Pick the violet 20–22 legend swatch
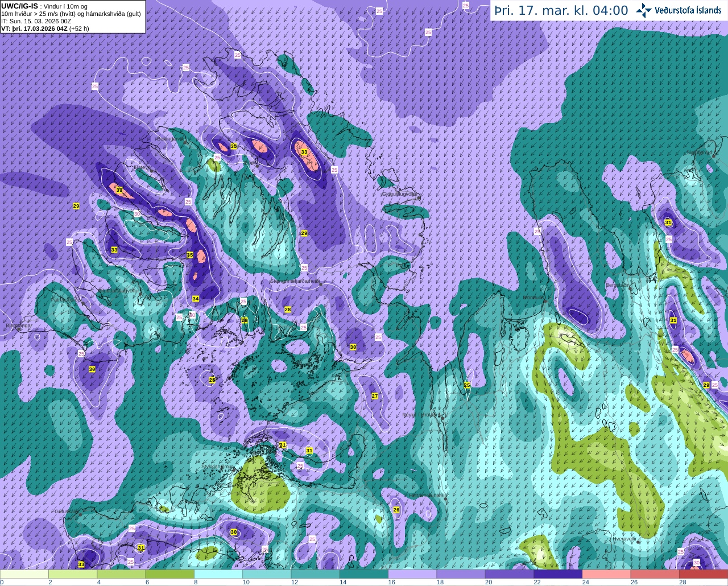Viewport: 728px width, 586px height. [x=510, y=574]
